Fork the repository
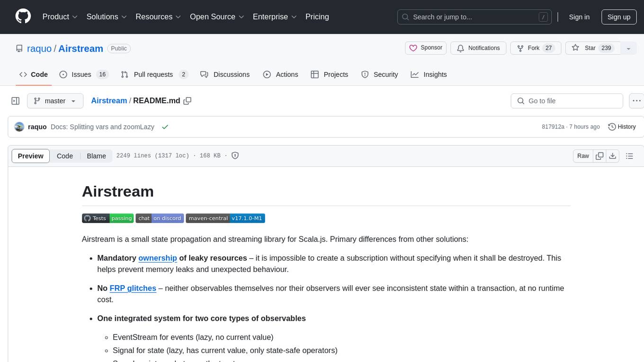This screenshot has width=644, height=362. (536, 48)
